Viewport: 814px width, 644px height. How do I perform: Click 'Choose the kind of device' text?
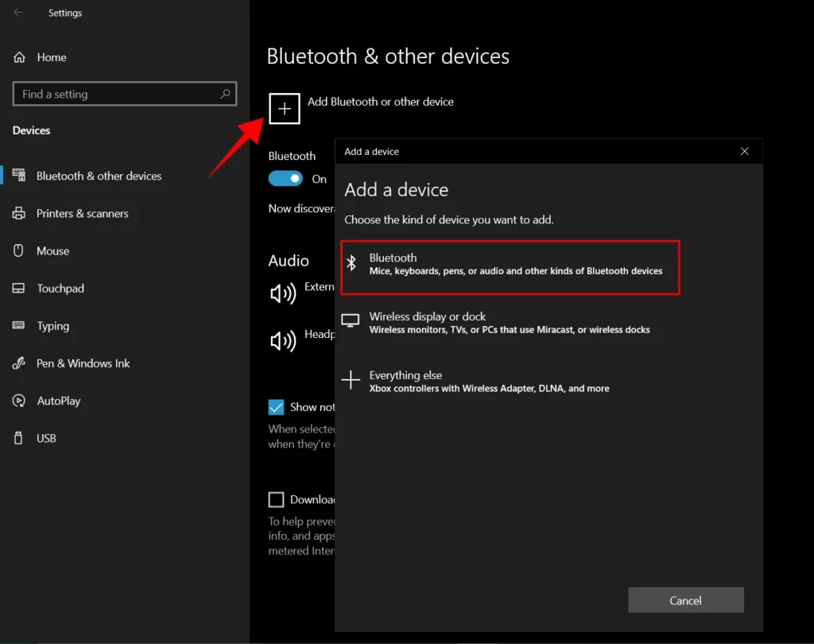click(x=449, y=219)
